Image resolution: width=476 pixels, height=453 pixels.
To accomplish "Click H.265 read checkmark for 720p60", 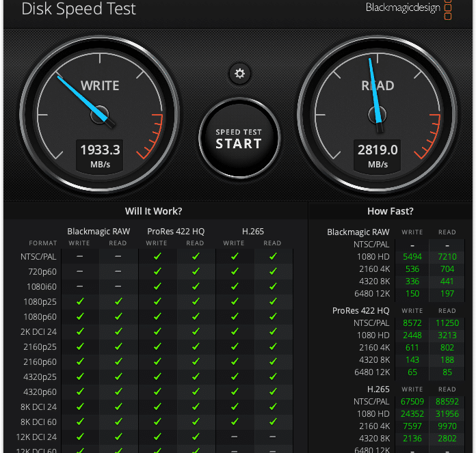I will (273, 271).
